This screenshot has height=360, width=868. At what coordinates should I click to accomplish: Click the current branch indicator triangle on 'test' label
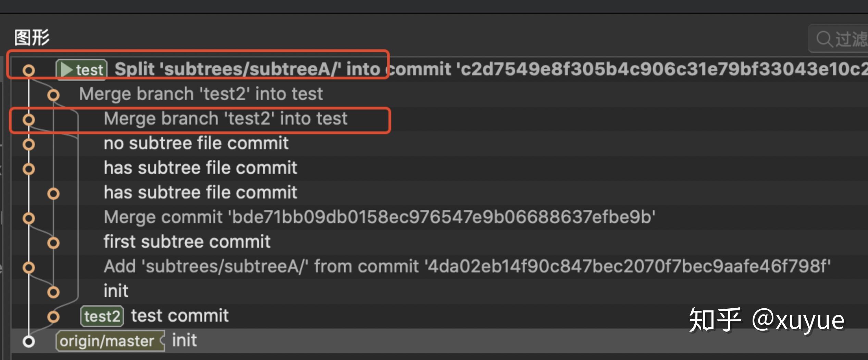(x=67, y=69)
